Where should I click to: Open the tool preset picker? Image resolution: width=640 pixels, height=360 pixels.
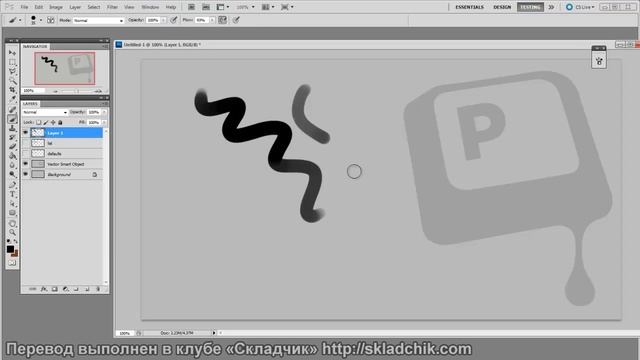coord(15,20)
